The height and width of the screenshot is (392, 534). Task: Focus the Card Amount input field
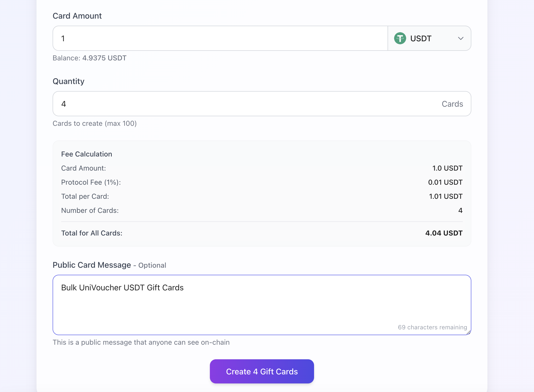point(220,38)
